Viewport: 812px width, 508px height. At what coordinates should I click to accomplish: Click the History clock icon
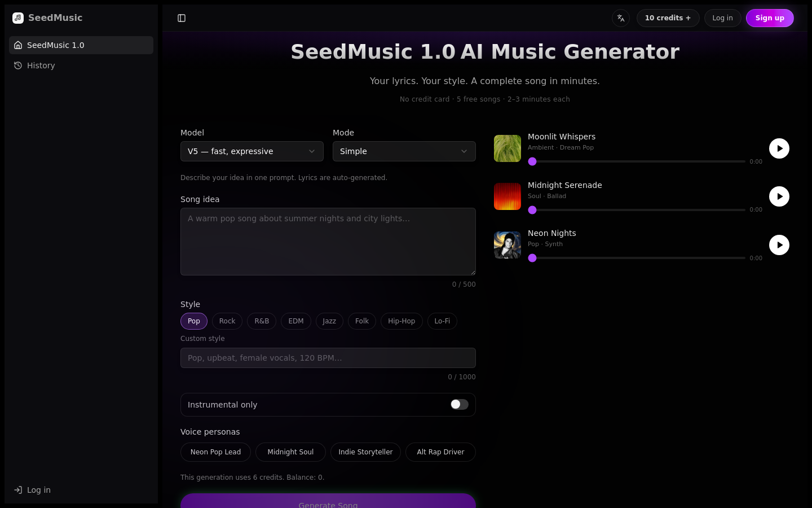18,65
